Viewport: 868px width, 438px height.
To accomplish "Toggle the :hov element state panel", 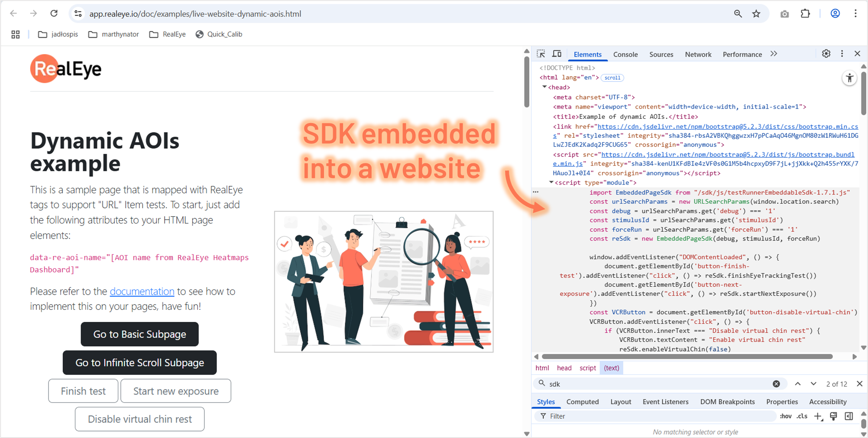I will click(785, 416).
